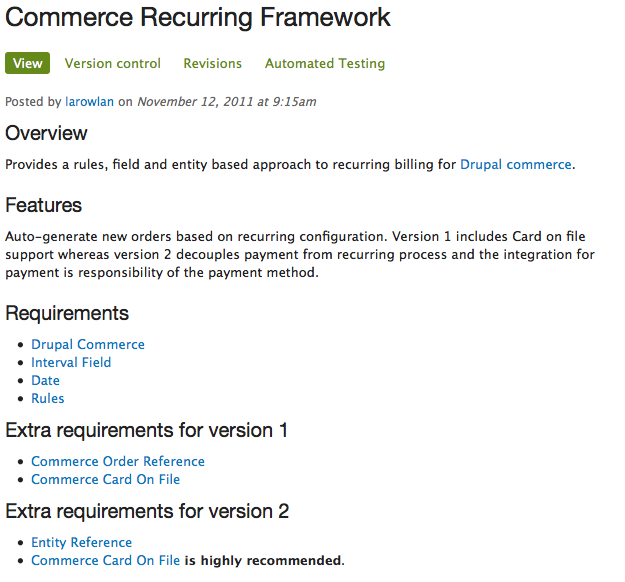This screenshot has height=582, width=625.
Task: Click the Features section heading
Action: (43, 205)
